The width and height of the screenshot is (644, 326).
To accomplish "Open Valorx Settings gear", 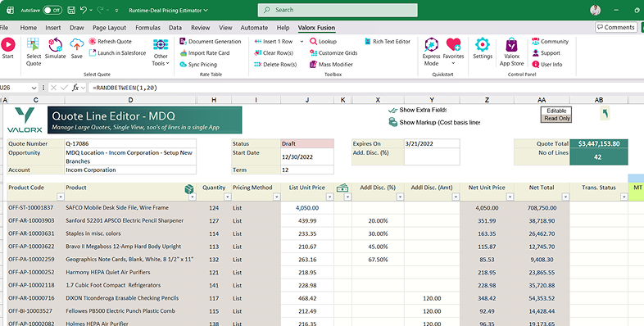I will coord(483,48).
